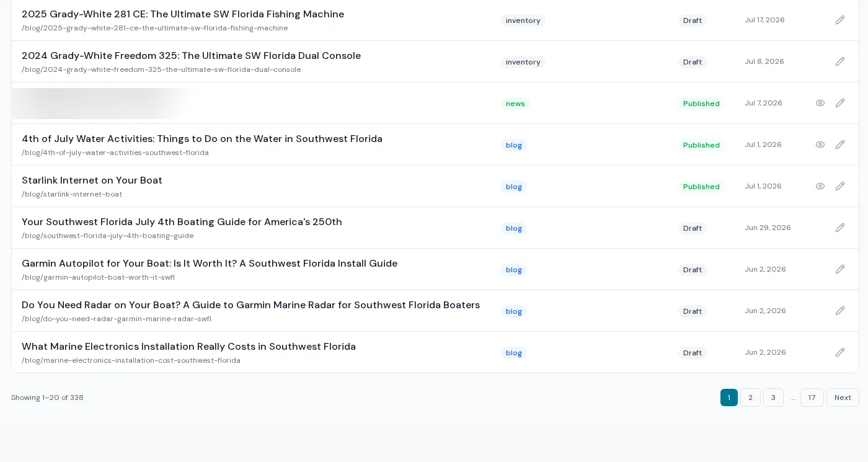
Task: Edit the Garmin Autopilot draft post
Action: 840,269
